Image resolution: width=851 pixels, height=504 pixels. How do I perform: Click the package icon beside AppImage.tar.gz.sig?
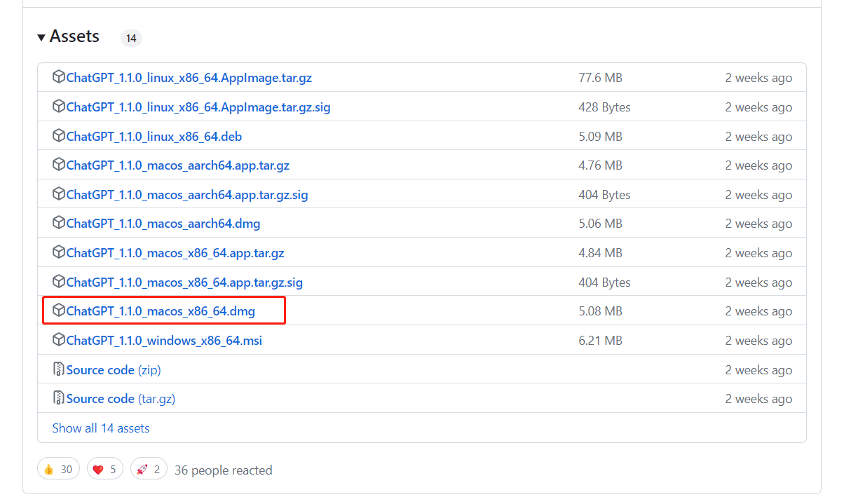point(59,107)
